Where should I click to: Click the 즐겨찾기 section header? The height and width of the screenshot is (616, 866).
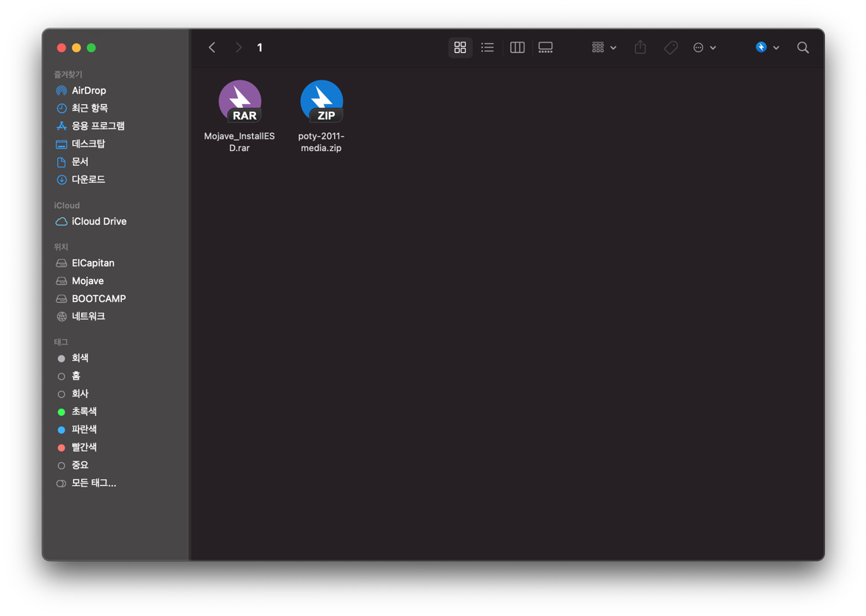click(68, 74)
